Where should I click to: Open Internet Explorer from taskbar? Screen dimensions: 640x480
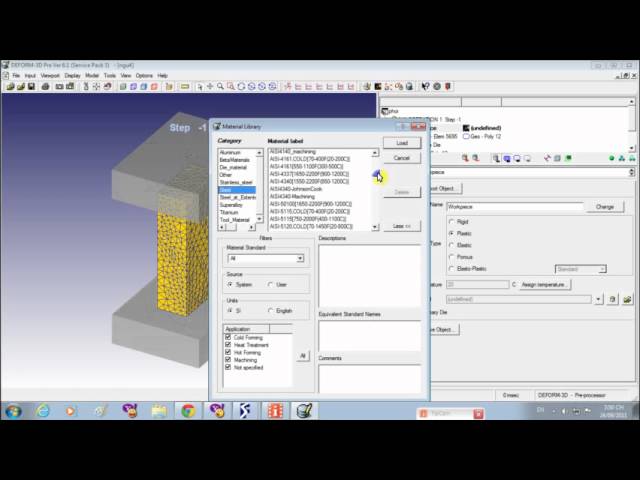(x=42, y=411)
